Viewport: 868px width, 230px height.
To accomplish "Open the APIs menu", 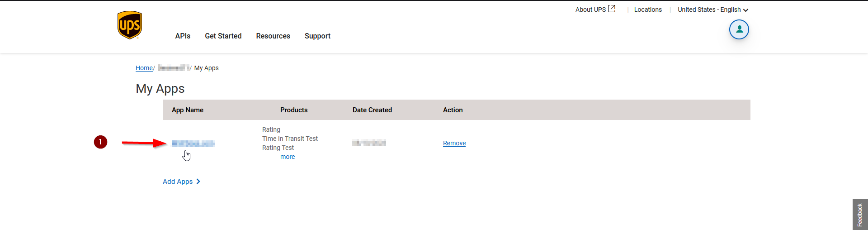I will (183, 36).
